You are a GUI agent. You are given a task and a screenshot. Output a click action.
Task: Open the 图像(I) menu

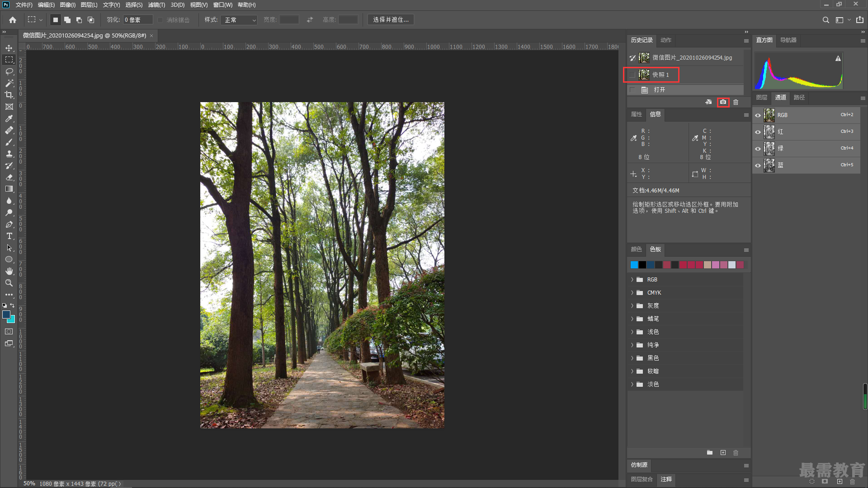point(68,5)
